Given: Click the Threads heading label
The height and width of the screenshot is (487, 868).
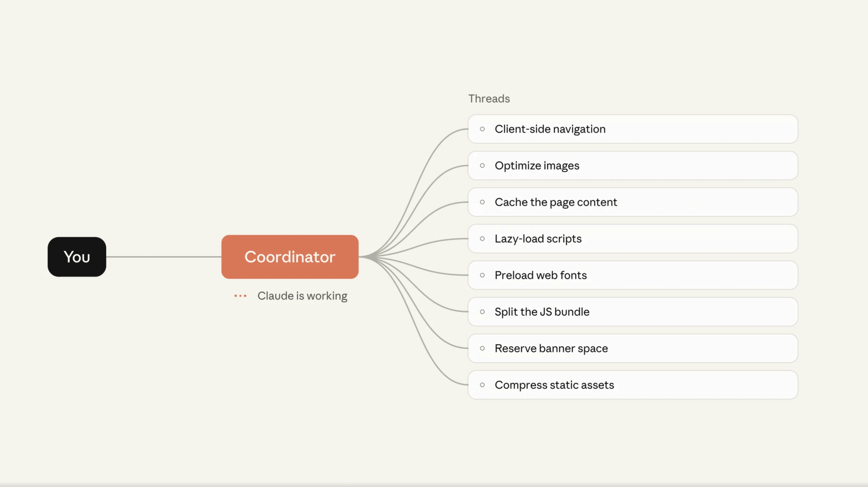Looking at the screenshot, I should click(x=489, y=99).
